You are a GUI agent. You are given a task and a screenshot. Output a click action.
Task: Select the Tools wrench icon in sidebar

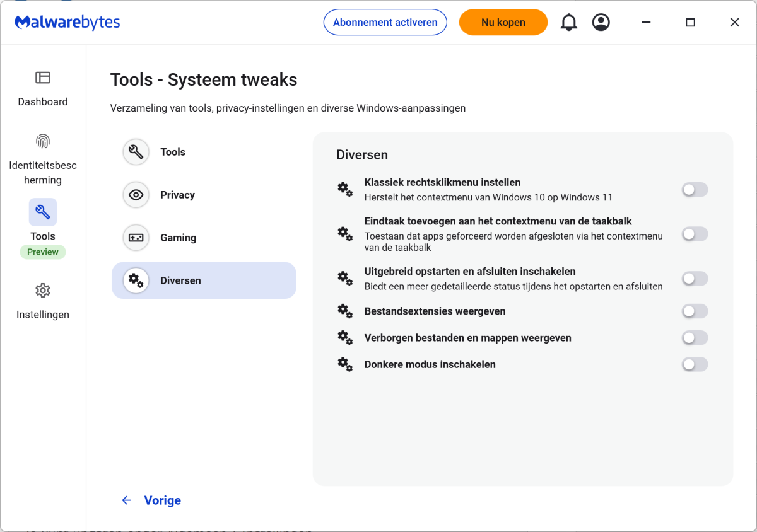point(43,212)
